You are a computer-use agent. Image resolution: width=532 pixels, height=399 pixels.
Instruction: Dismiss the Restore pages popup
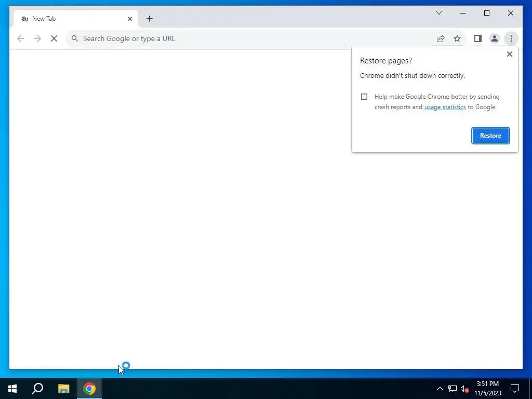point(509,54)
